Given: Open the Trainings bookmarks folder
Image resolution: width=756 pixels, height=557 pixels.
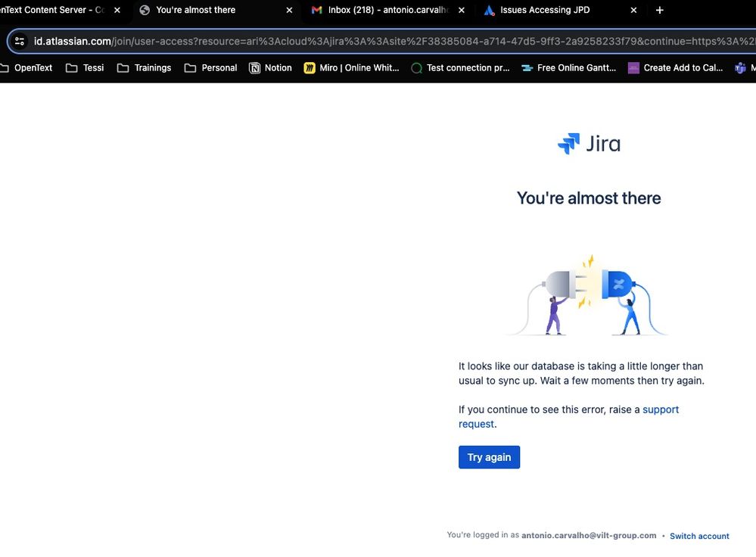Looking at the screenshot, I should pos(144,68).
